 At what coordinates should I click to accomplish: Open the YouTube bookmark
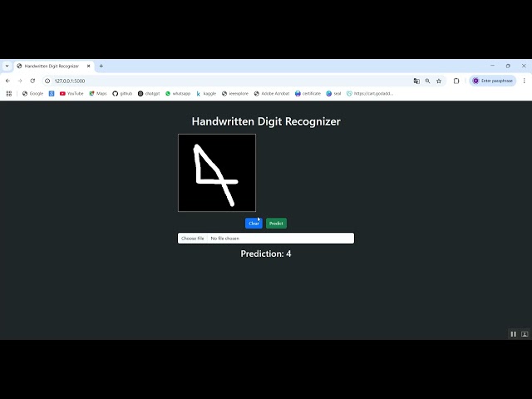pyautogui.click(x=71, y=94)
